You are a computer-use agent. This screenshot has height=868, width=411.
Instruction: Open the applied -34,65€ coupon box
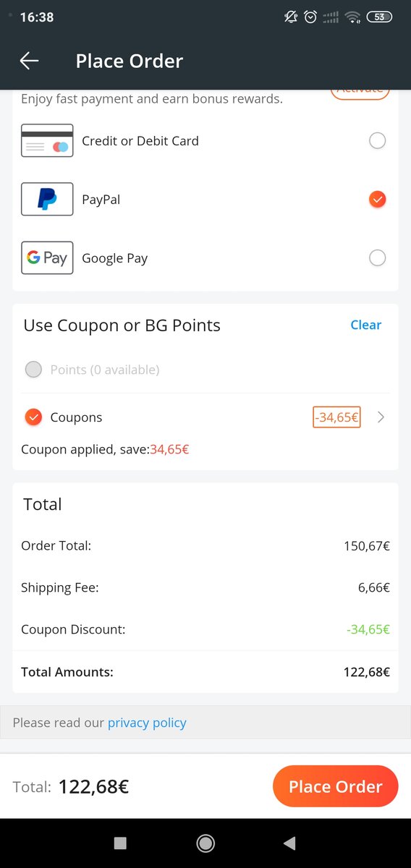click(336, 417)
